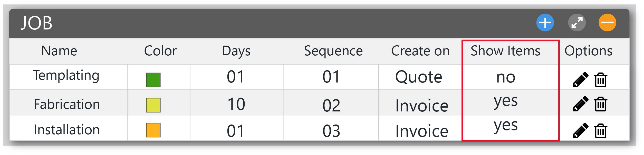644x155 pixels.
Task: Select the green Templating color swatch
Action: [x=153, y=80]
